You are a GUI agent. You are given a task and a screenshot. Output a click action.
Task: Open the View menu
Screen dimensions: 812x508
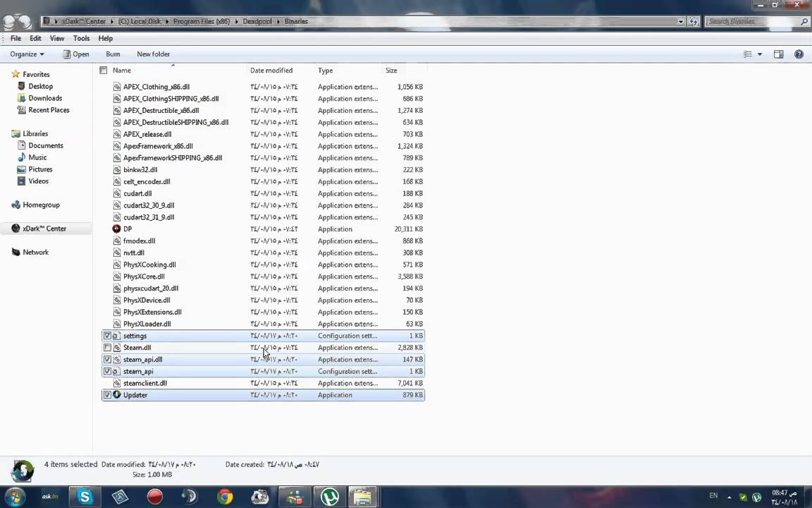pyautogui.click(x=57, y=38)
